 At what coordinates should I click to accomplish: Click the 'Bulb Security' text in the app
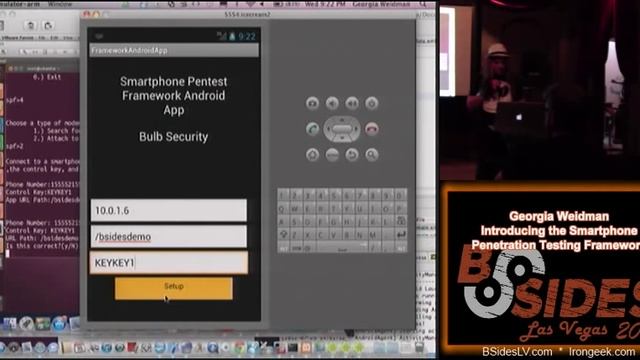tap(173, 137)
